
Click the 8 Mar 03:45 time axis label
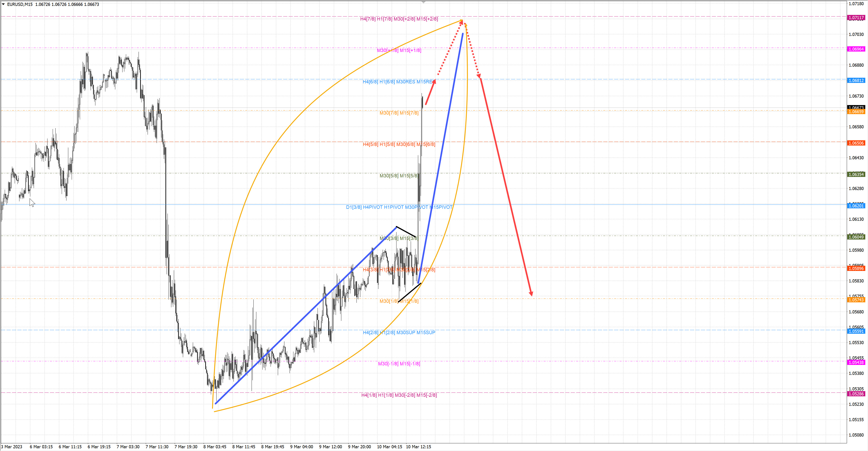[x=215, y=447]
